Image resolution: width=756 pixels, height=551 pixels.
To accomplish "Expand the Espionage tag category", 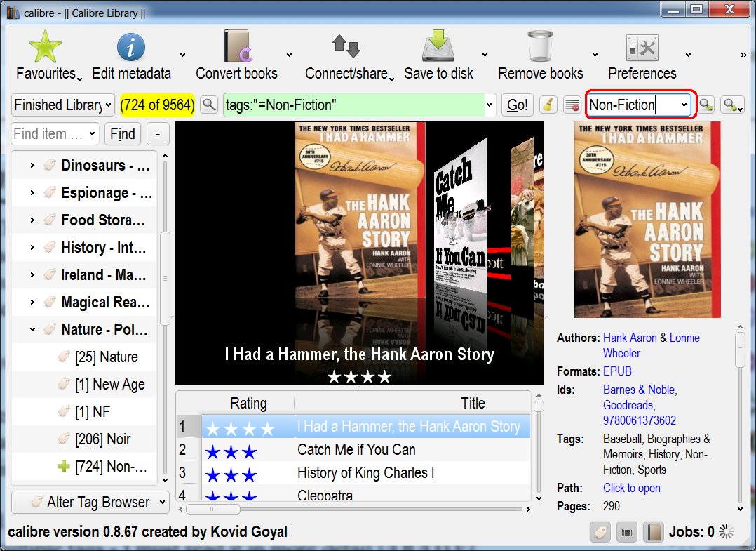I will (x=32, y=192).
